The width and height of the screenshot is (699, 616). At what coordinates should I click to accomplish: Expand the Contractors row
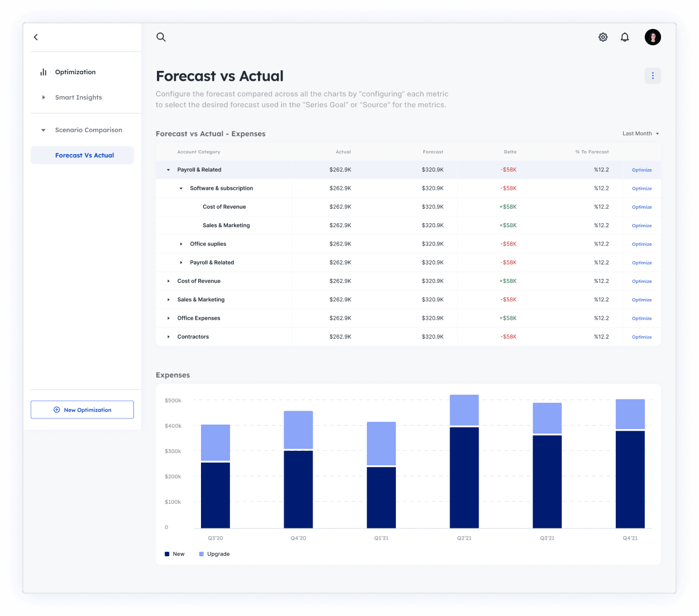169,337
